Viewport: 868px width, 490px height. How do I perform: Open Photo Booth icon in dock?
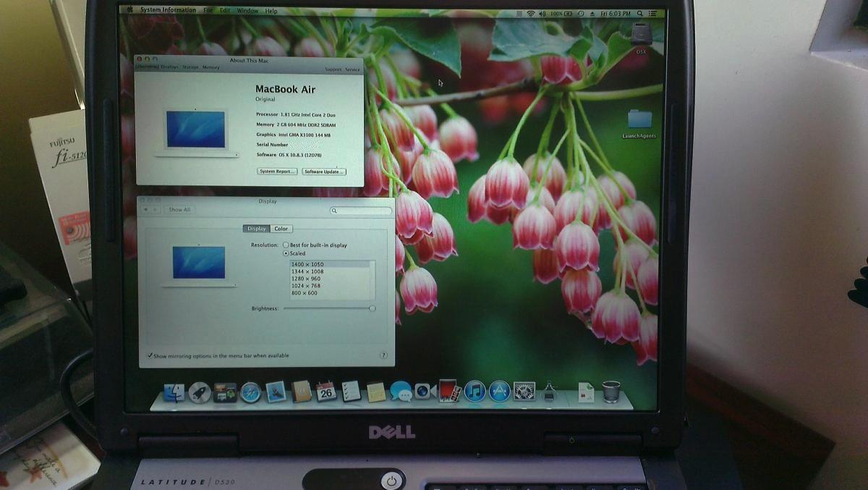449,392
